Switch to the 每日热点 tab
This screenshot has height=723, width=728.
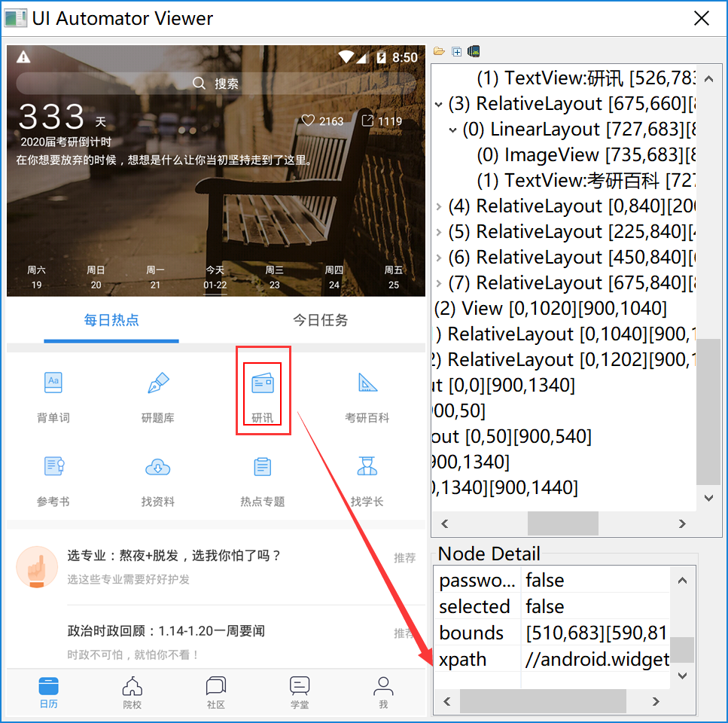click(111, 320)
